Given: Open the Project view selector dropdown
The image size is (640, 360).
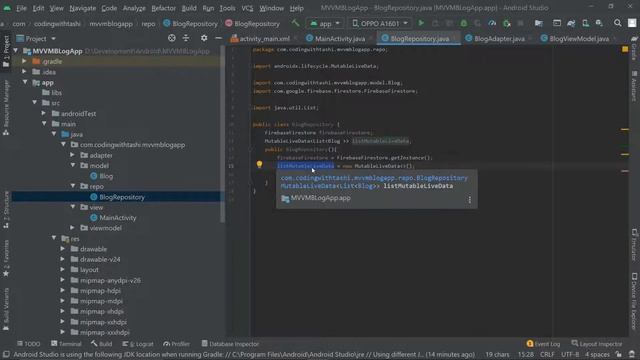Looking at the screenshot, I should point(36,38).
